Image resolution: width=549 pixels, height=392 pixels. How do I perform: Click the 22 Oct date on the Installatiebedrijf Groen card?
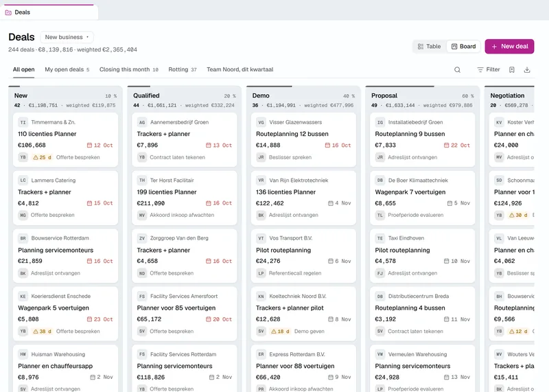457,145
